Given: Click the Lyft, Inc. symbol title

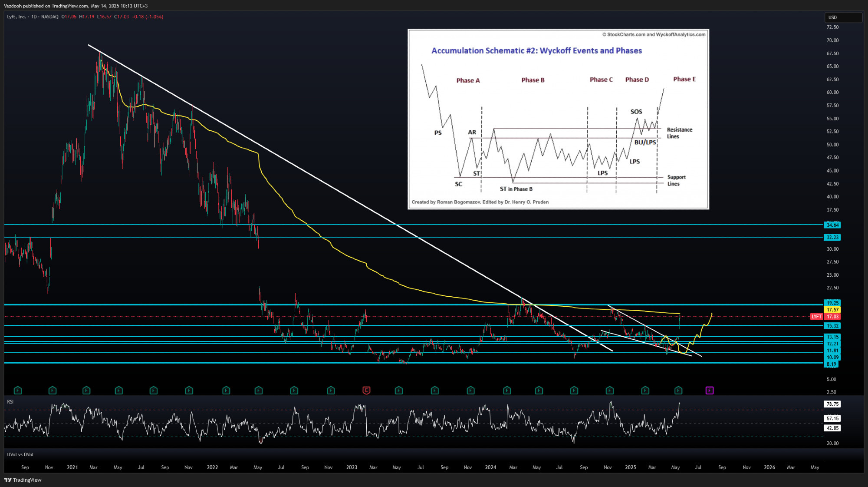Looking at the screenshot, I should [x=16, y=17].
